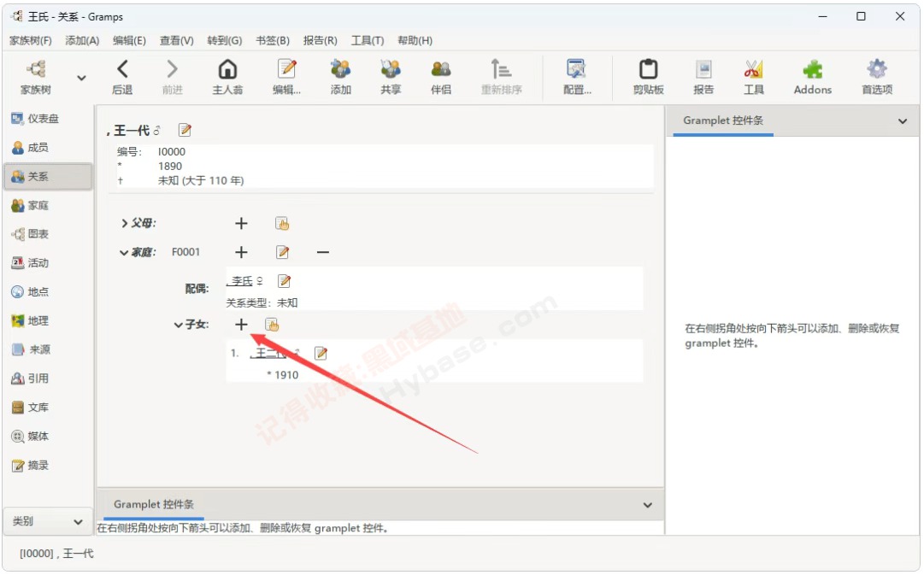
Task: Add existing child via 子女 hand icon
Action: tap(272, 325)
